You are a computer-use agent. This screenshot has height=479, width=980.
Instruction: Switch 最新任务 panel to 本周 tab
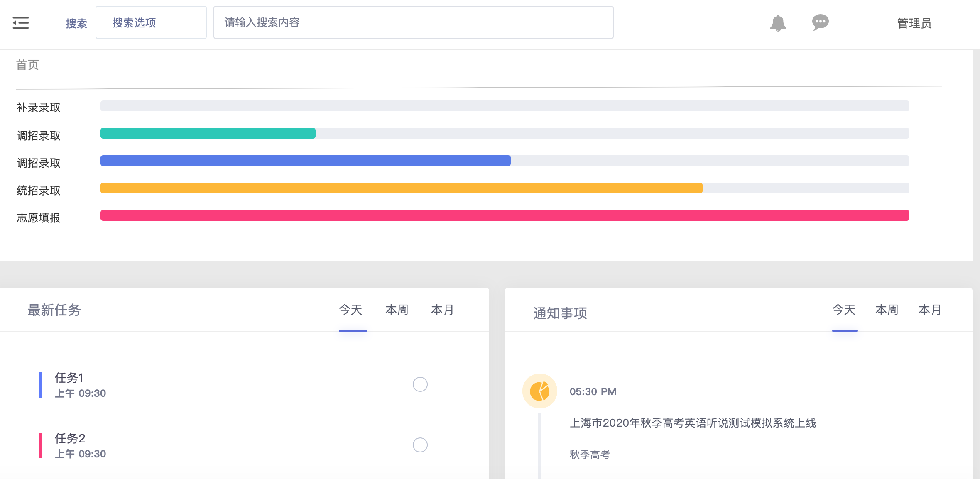point(397,310)
